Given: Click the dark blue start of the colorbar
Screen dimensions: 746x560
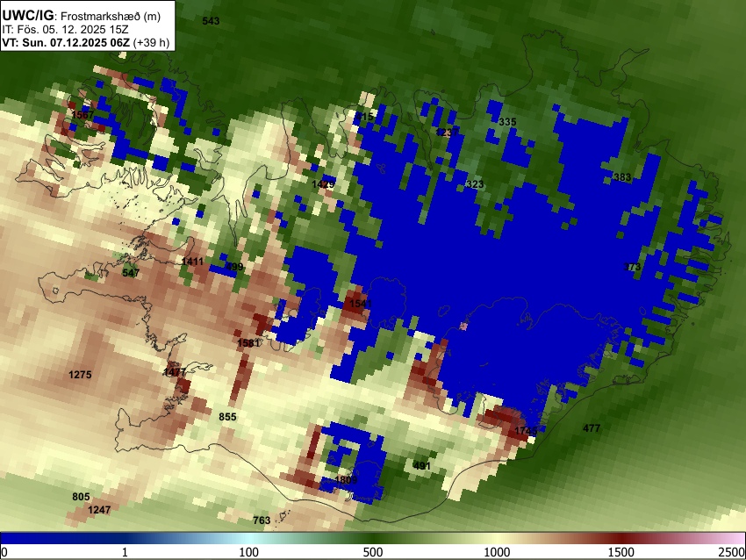Looking at the screenshot, I should [19, 539].
